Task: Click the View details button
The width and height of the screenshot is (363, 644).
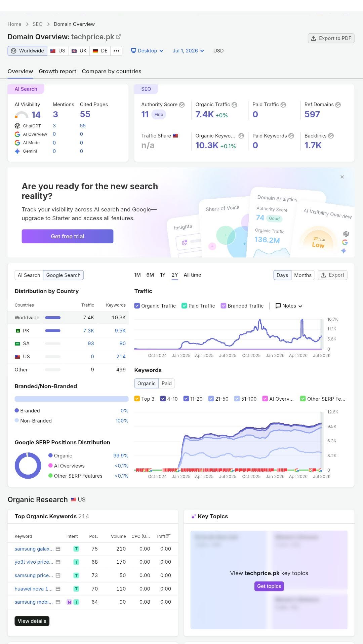Action: pyautogui.click(x=32, y=621)
